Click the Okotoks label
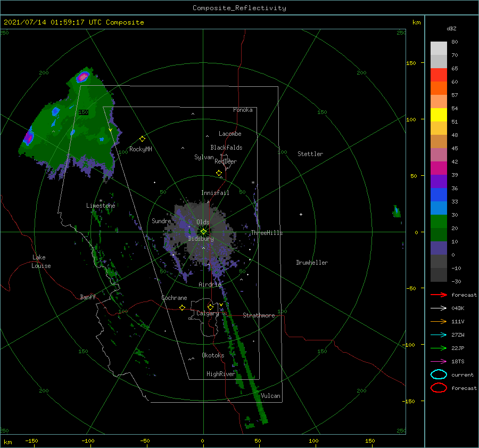Viewport: 479px width, 448px height. [x=213, y=355]
